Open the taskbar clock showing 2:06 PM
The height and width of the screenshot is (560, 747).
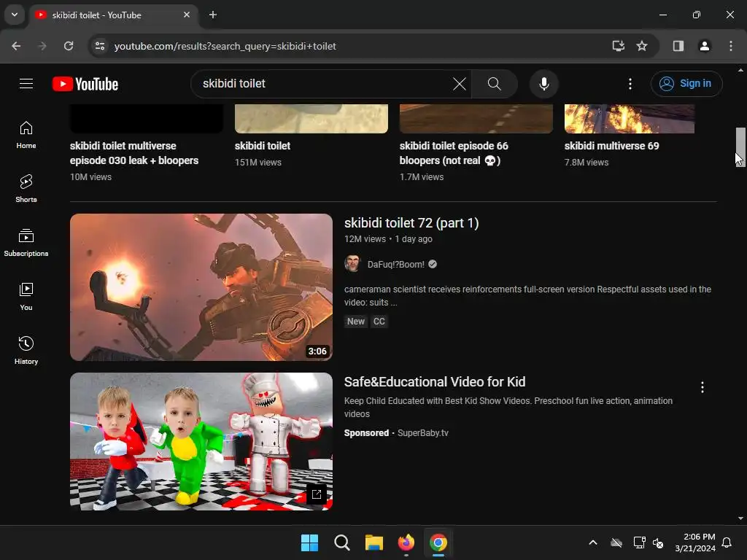click(x=695, y=542)
